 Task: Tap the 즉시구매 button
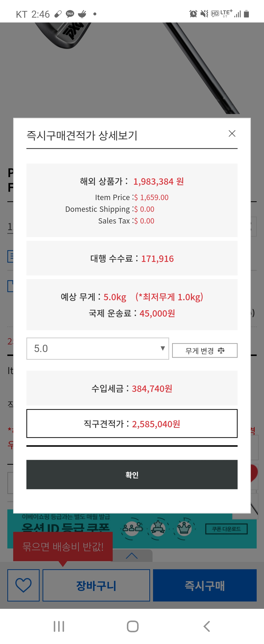click(x=204, y=585)
